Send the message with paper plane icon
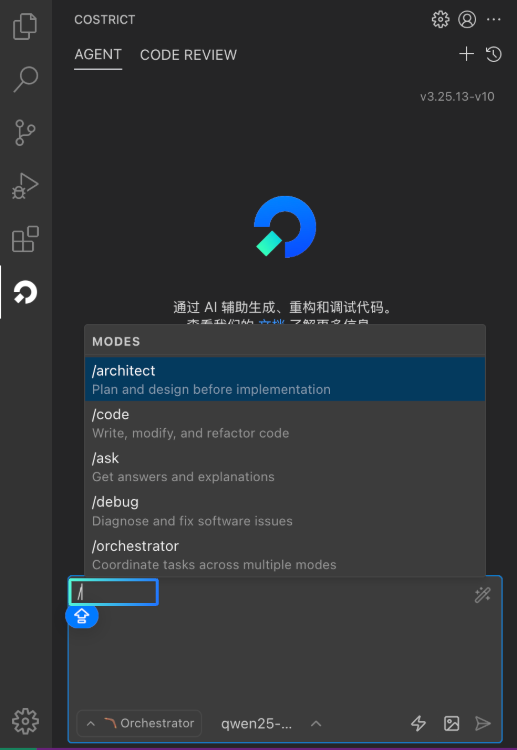Viewport: 517px width, 750px height. click(x=483, y=723)
